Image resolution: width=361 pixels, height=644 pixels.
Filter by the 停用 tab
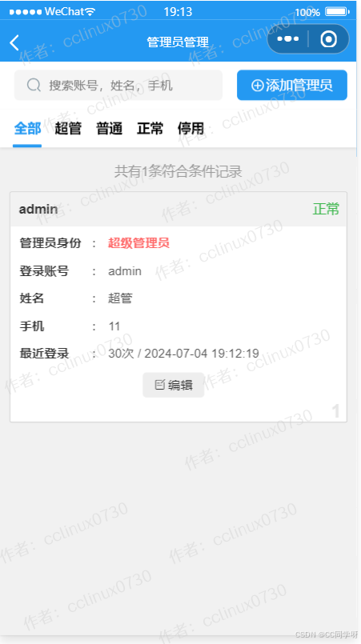[191, 129]
